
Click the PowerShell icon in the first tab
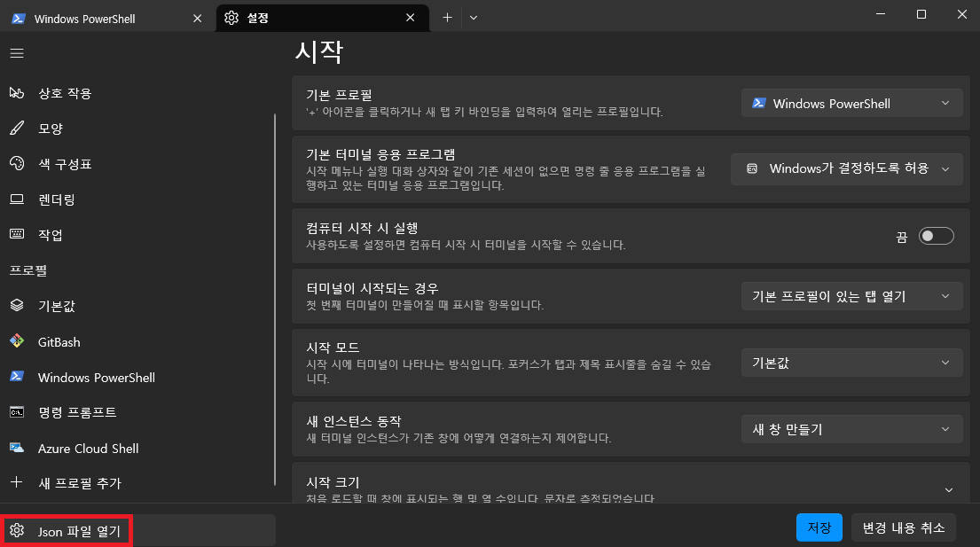[x=18, y=19]
